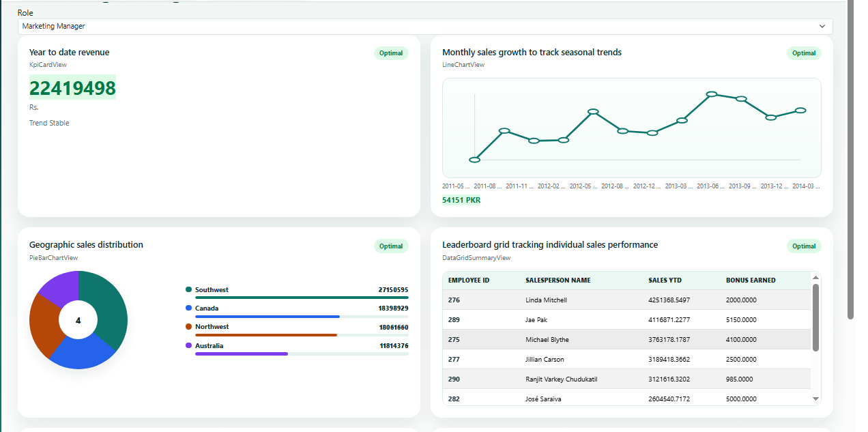This screenshot has height=432, width=868.
Task: Click the Optimal badge on Geographic sales distribution
Action: click(391, 246)
